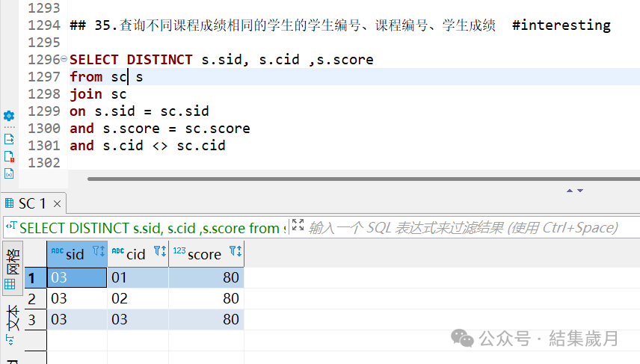640x364 pixels.
Task: Place cursor on 'join sc' line
Action: [x=98, y=94]
